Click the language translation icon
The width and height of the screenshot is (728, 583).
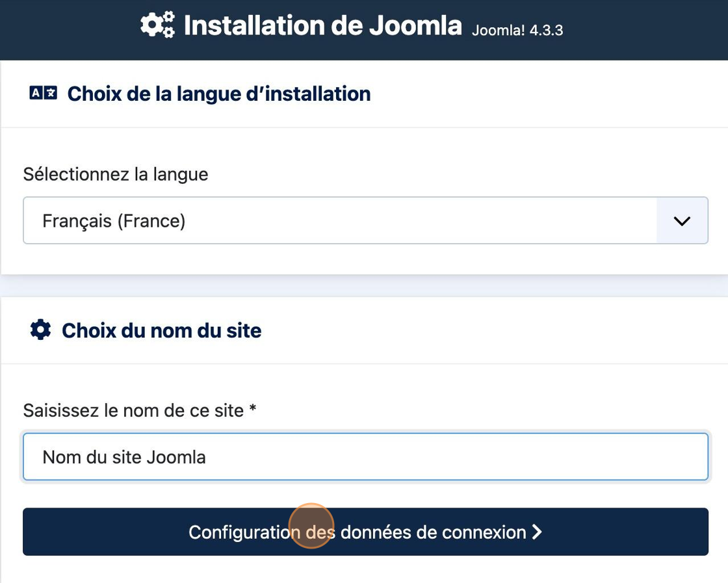(44, 94)
